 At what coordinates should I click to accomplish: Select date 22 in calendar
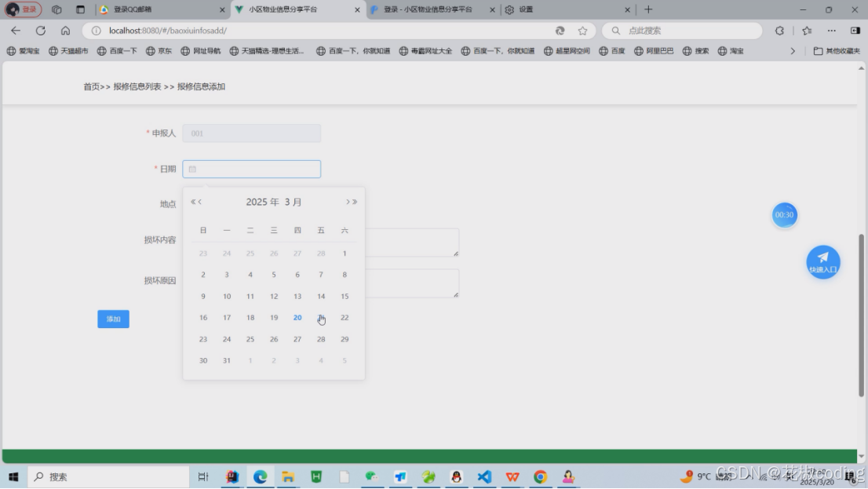coord(345,318)
